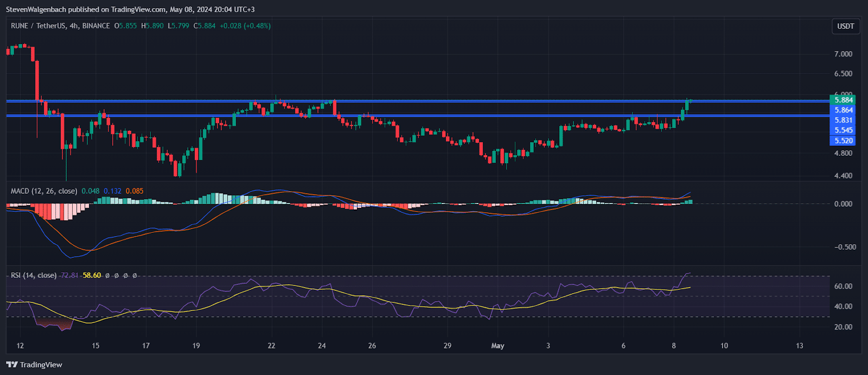Click the 20.00 RSI axis label
Screen dimensions: 868x375
(x=843, y=327)
